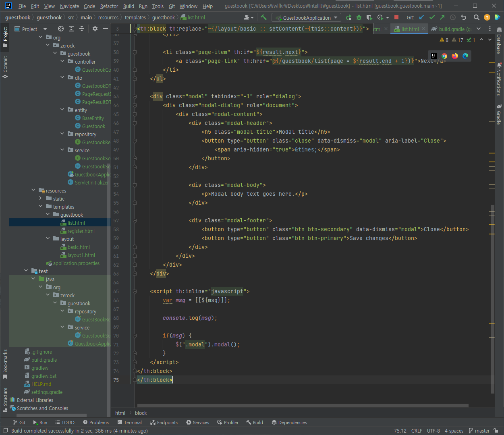The height and width of the screenshot is (435, 504).
Task: Click the Project panel horizontal scrollbar
Action: tap(51, 415)
